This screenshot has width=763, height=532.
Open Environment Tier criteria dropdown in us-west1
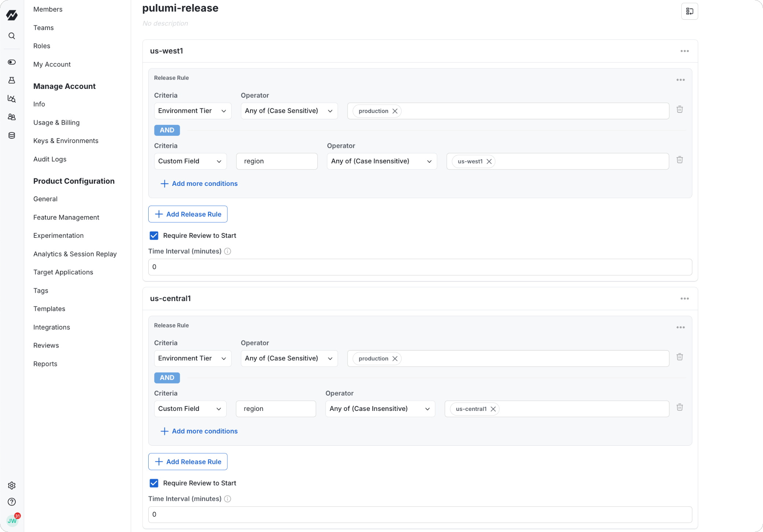pyautogui.click(x=193, y=111)
